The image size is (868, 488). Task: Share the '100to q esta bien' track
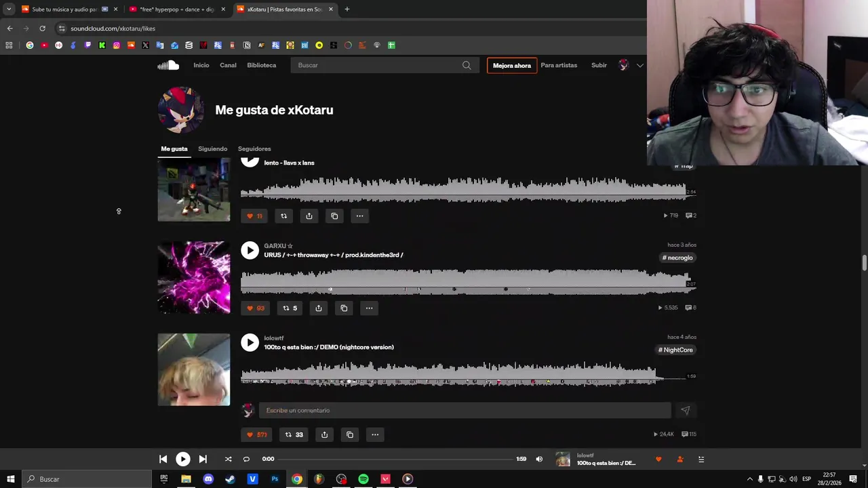(325, 434)
